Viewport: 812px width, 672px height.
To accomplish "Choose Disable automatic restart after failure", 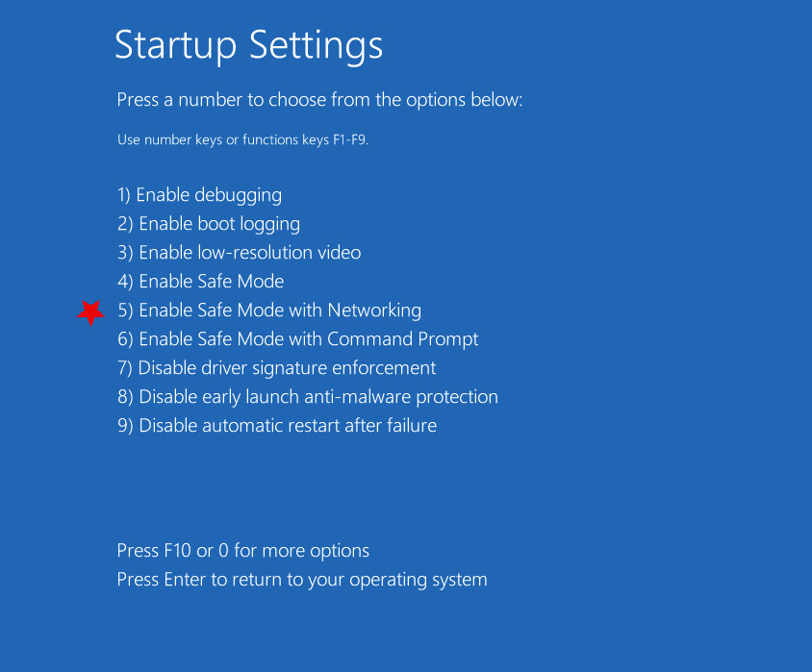I will tap(277, 425).
